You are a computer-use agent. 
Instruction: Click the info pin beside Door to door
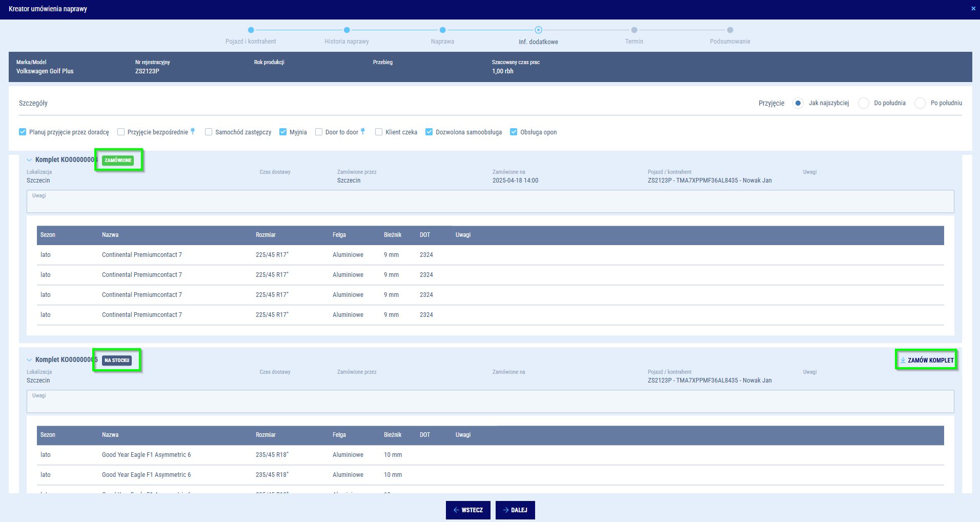click(x=363, y=131)
